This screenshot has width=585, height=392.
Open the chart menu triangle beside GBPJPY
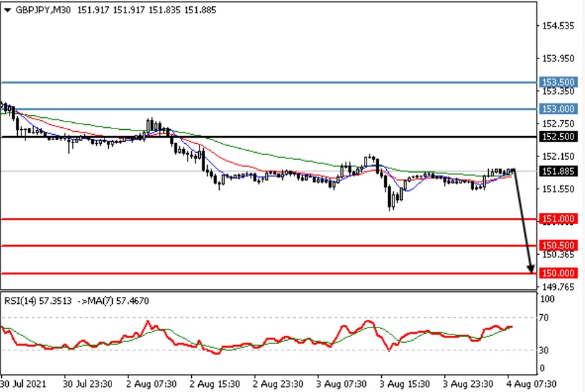point(7,11)
